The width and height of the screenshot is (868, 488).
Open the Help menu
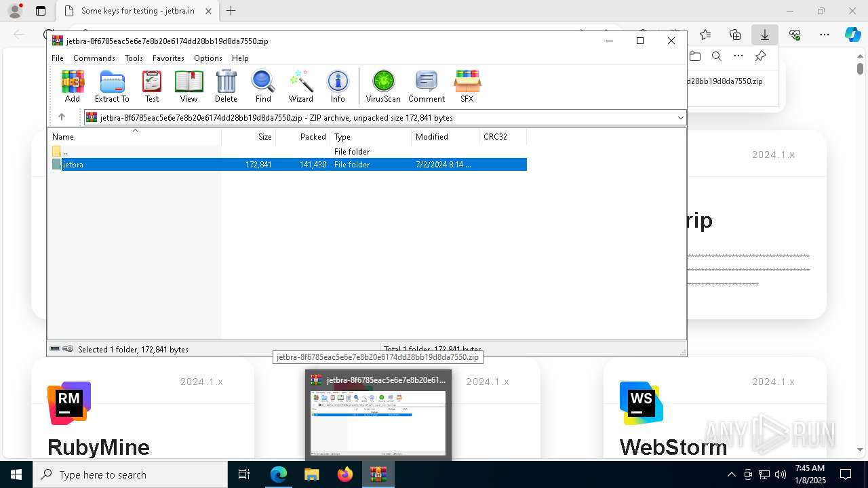click(240, 58)
